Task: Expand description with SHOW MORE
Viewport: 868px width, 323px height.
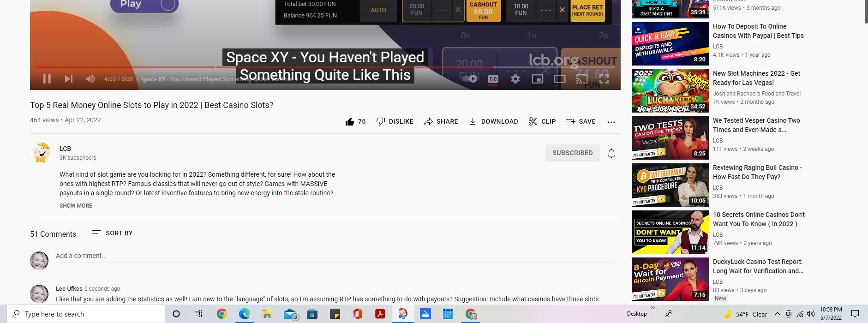Action: tap(76, 206)
